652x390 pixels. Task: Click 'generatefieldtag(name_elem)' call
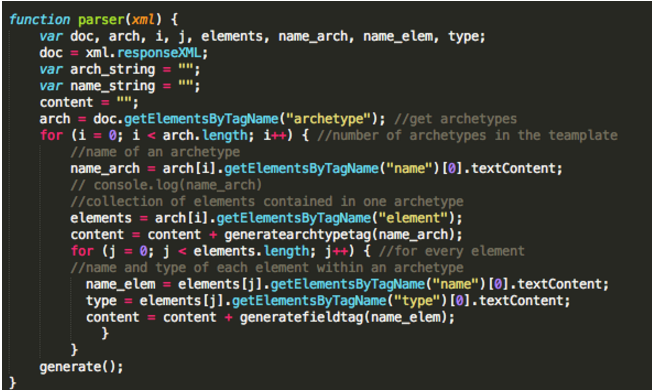point(343,317)
